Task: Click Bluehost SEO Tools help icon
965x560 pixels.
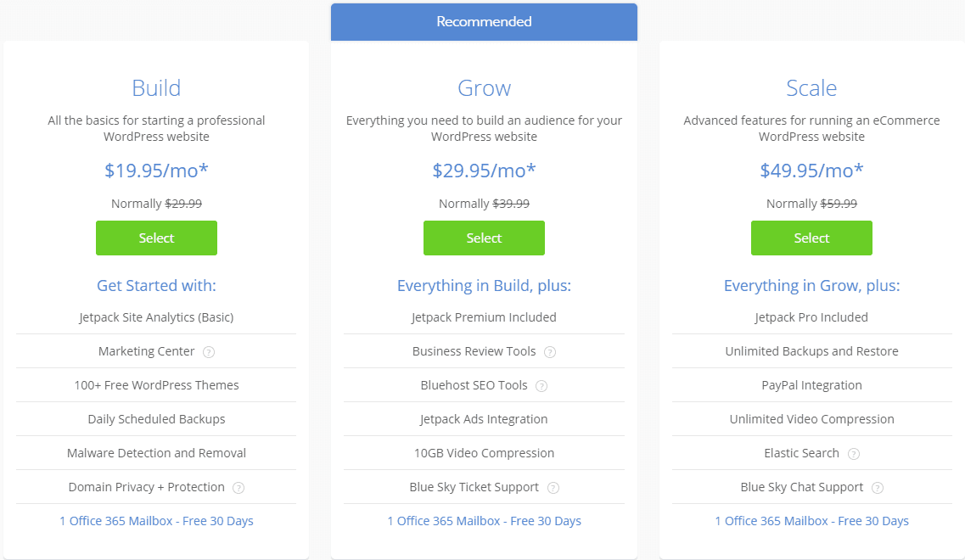Action: [x=541, y=386]
